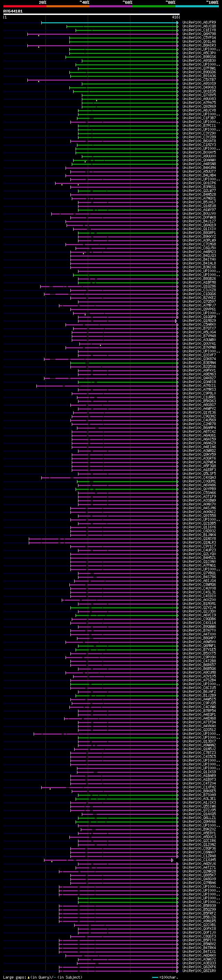The height and width of the screenshot is (980, 222).
Task: Select the UniRef100_Q9VP61 label
Action: coord(199,309)
